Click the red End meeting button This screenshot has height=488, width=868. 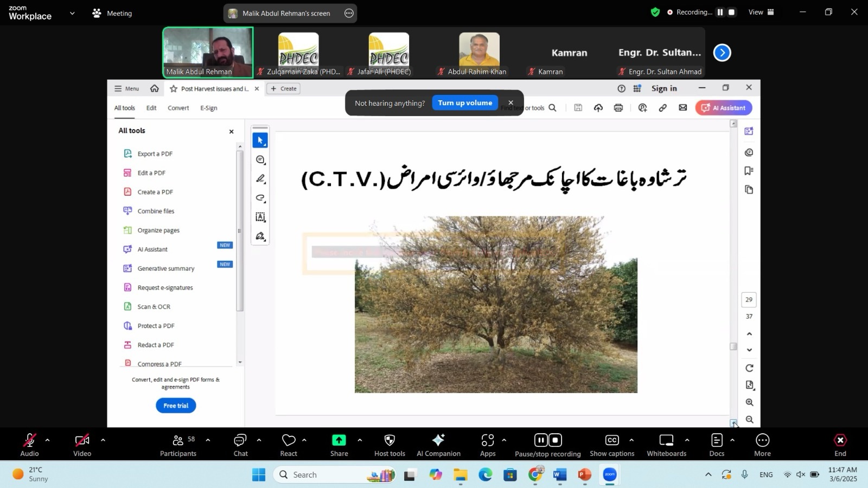point(840,440)
